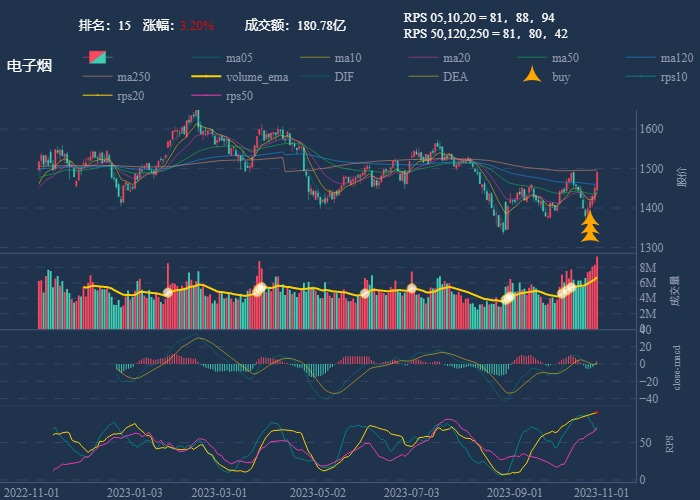Toggle the ma250 legend item

pos(99,77)
